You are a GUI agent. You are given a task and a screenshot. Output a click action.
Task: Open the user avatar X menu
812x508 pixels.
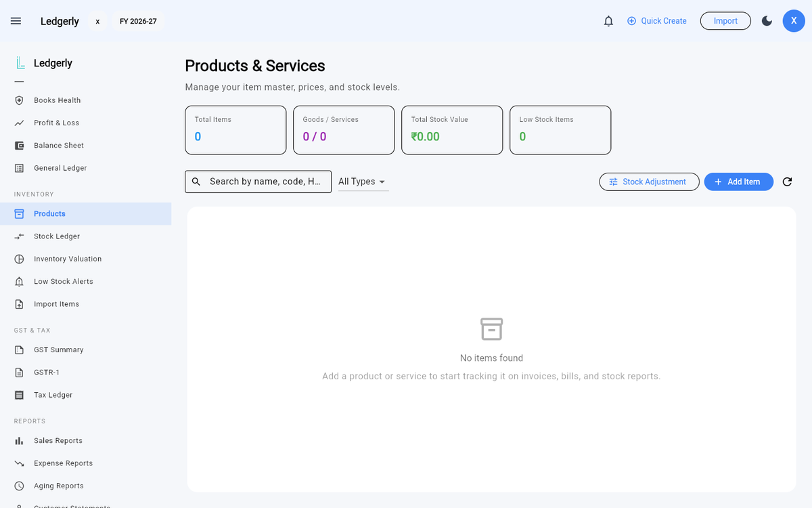(x=794, y=21)
